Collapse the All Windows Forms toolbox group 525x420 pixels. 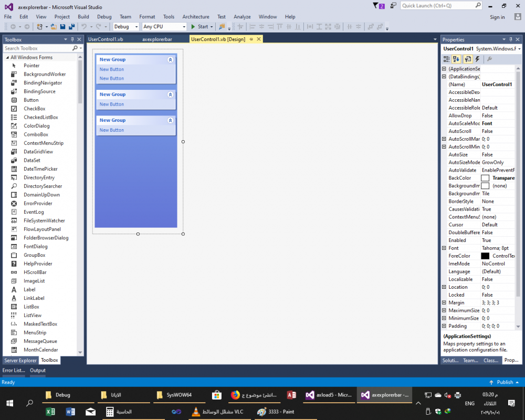7,57
